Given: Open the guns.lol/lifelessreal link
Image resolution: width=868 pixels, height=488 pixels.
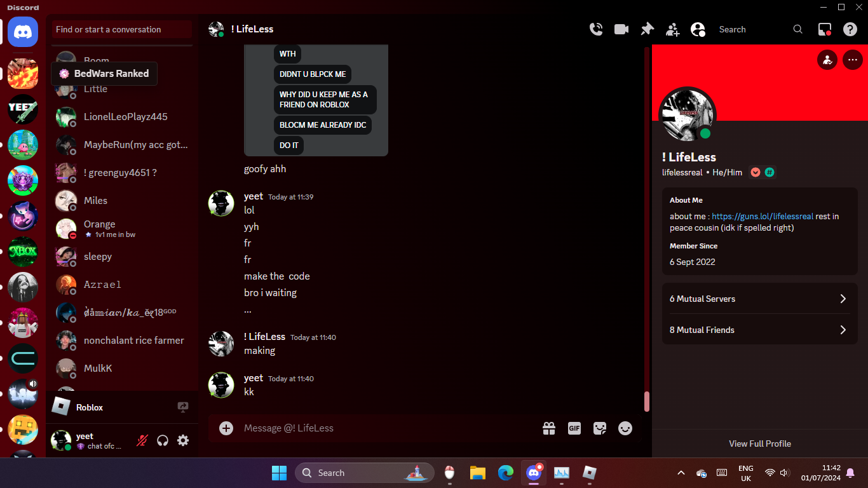Looking at the screenshot, I should [x=763, y=217].
